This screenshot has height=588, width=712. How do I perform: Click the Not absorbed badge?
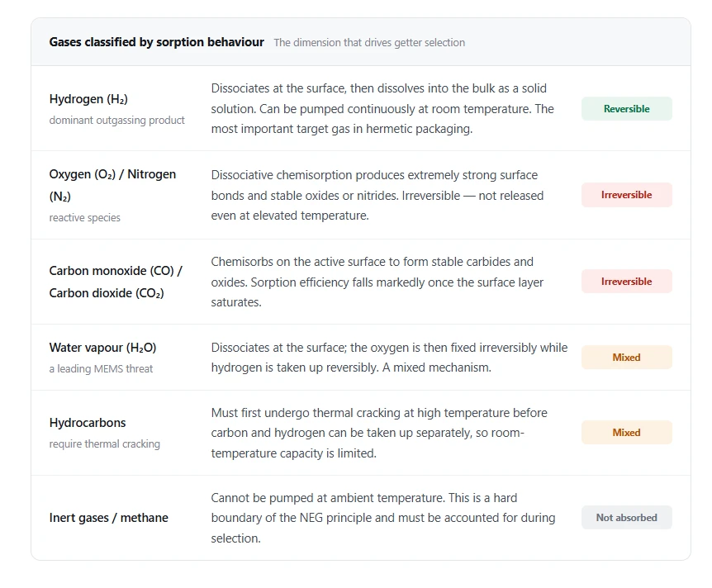pos(626,518)
